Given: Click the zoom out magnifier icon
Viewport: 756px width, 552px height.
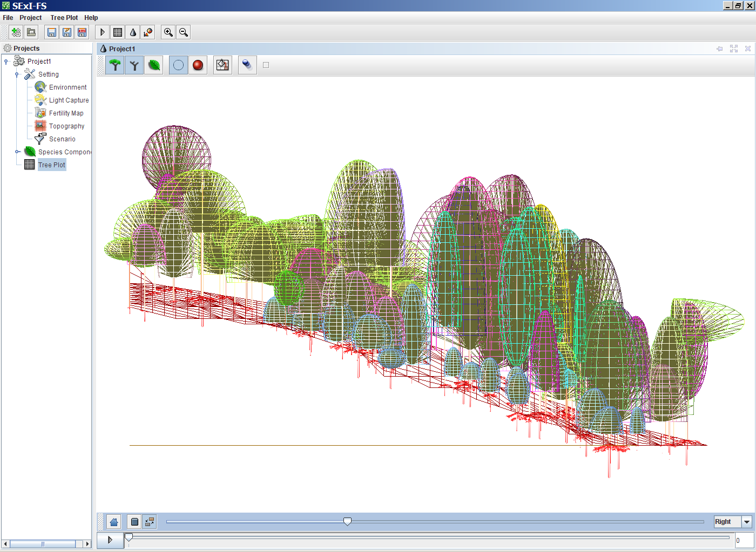Looking at the screenshot, I should coord(184,32).
